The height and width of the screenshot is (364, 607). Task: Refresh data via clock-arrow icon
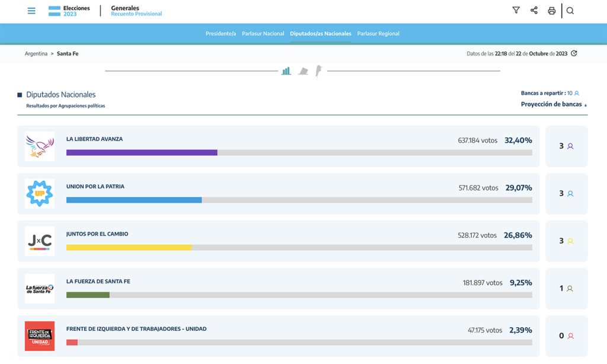pos(574,53)
